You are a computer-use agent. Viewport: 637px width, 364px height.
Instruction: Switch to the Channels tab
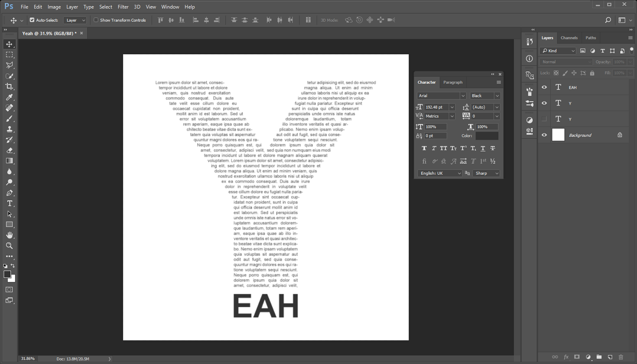click(x=569, y=38)
